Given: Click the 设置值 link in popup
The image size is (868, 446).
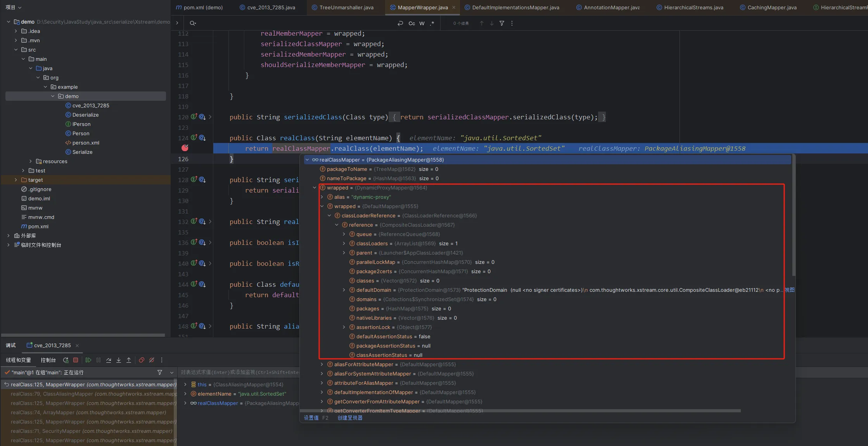Looking at the screenshot, I should [x=311, y=418].
